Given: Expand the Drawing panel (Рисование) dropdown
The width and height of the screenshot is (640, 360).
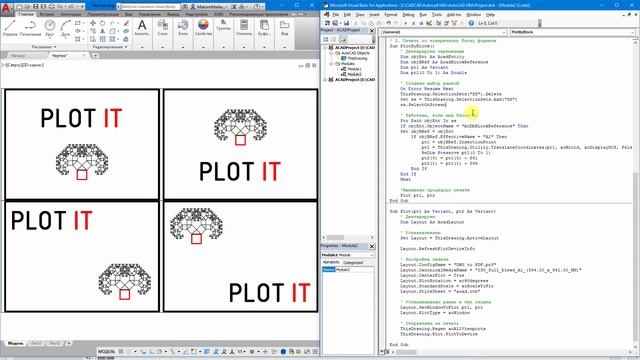Looking at the screenshot, I should [x=44, y=47].
